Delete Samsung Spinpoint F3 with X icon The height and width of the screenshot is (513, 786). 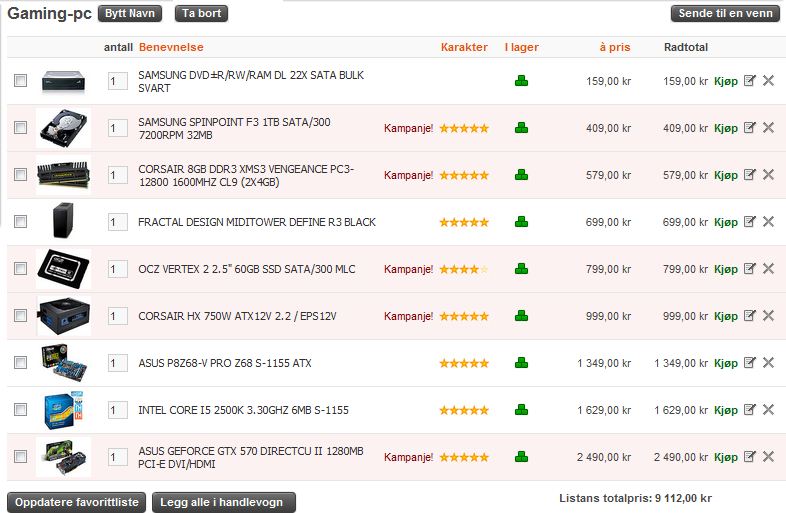pyautogui.click(x=768, y=127)
